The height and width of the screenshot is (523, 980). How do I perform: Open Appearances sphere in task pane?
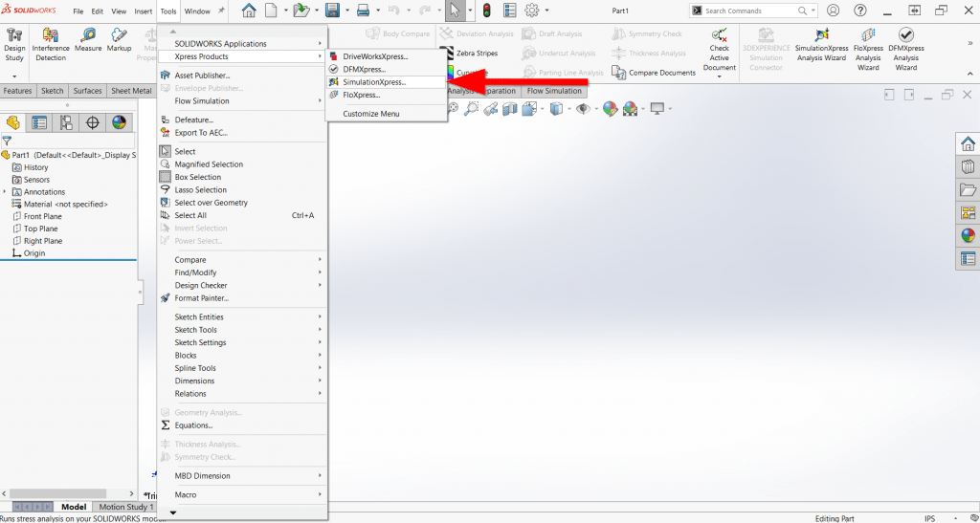[969, 235]
